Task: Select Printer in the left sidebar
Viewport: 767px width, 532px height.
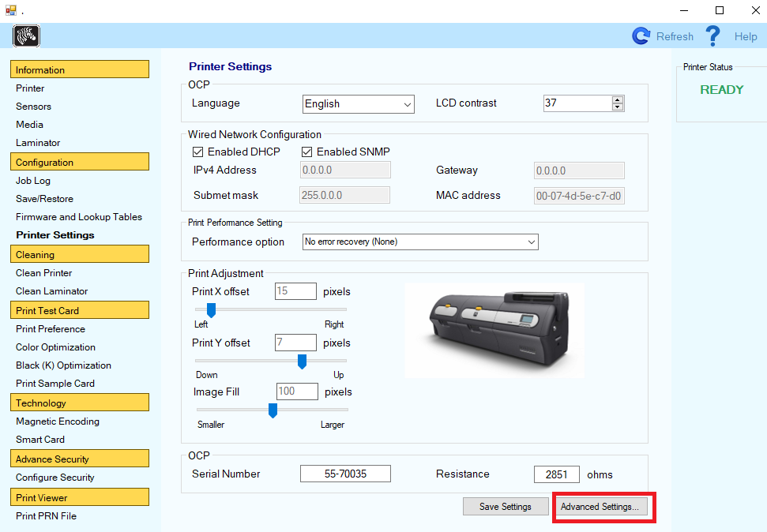Action: pyautogui.click(x=30, y=88)
